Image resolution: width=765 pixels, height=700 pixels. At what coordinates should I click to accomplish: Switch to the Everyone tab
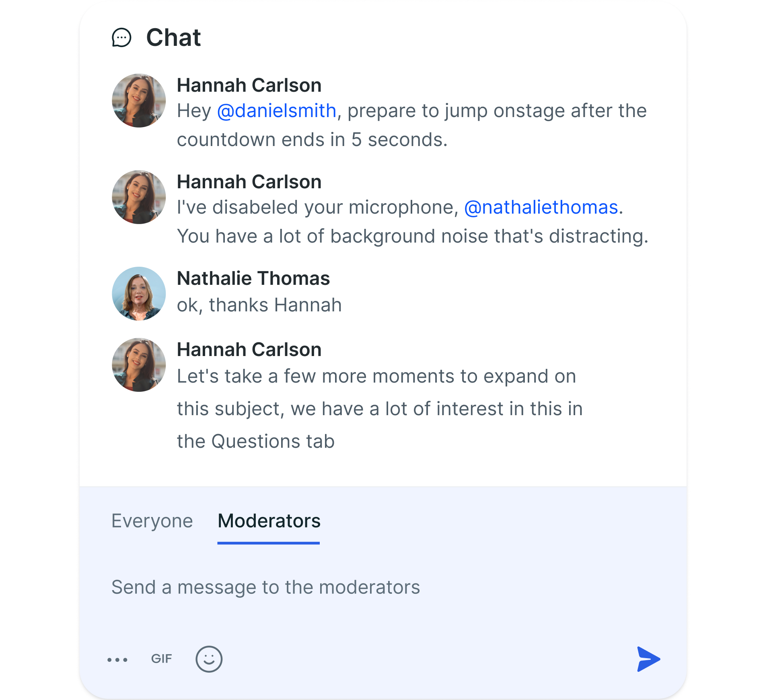coord(152,521)
